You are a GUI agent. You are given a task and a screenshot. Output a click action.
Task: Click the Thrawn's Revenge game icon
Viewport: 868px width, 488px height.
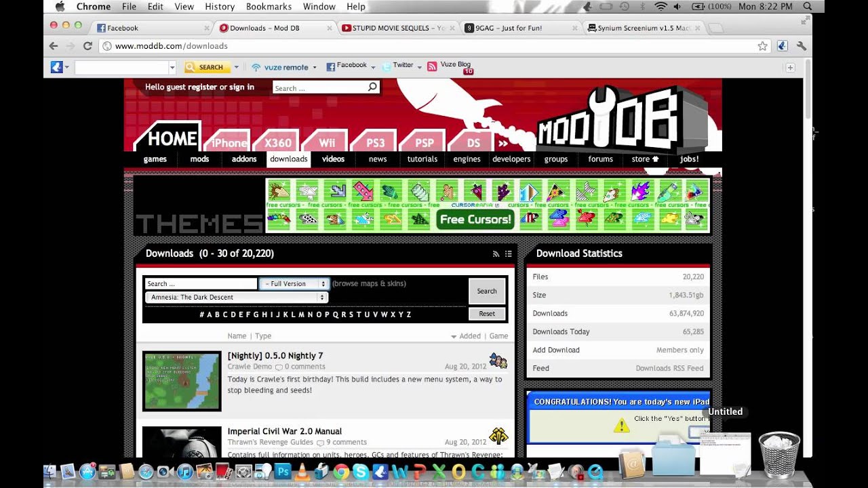click(x=498, y=436)
